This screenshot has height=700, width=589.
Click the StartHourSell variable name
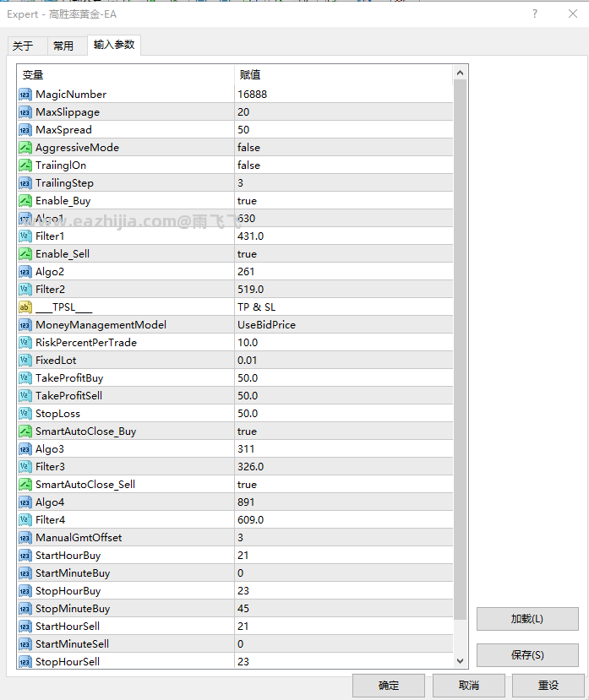click(x=68, y=627)
